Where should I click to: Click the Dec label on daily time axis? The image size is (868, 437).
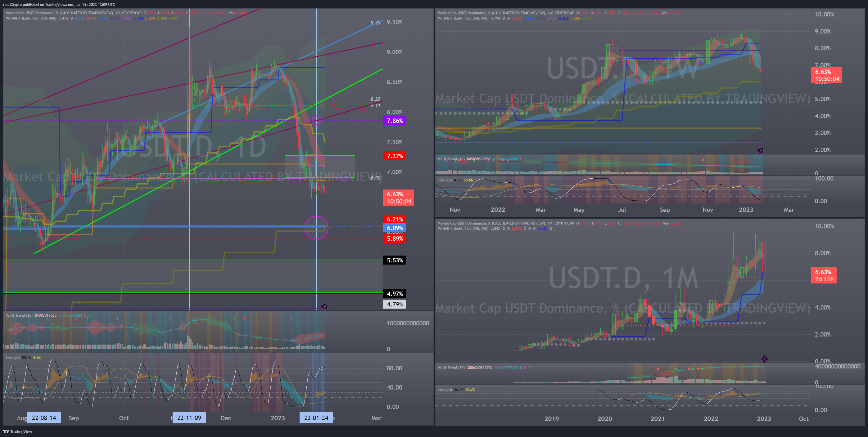[226, 418]
